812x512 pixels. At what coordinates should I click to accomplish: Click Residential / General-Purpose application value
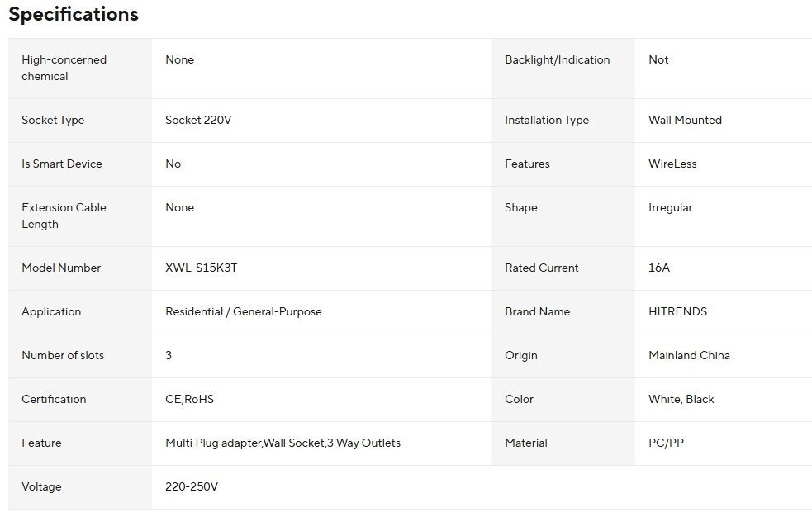[x=244, y=311]
